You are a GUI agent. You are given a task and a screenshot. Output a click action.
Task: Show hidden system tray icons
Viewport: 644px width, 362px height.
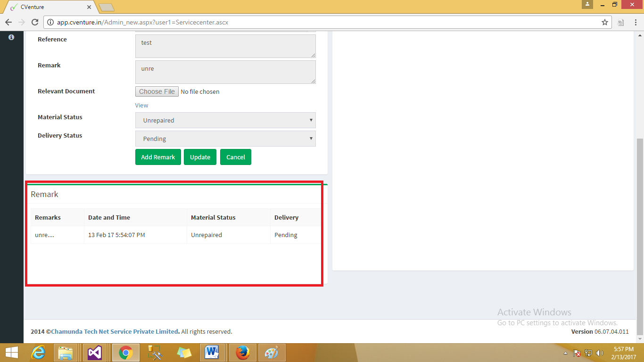tap(565, 353)
